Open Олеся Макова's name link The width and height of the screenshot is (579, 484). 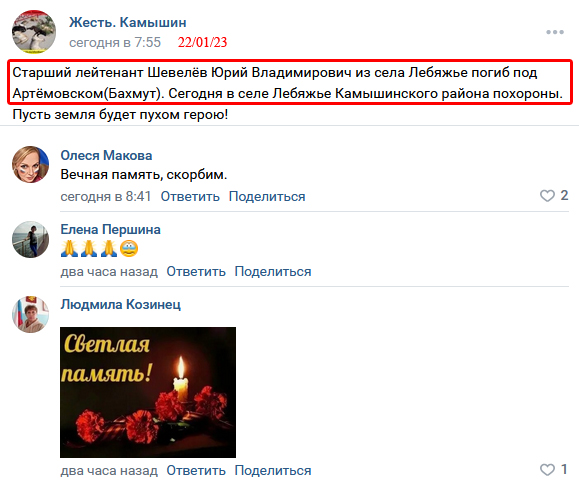coord(106,155)
